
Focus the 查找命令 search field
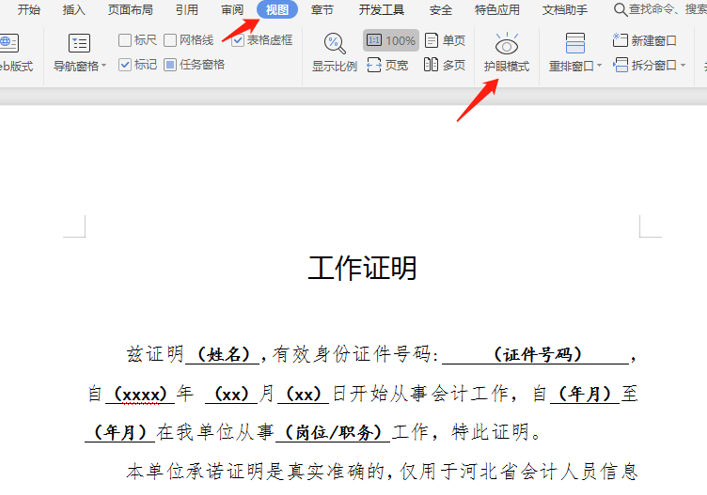tap(667, 9)
